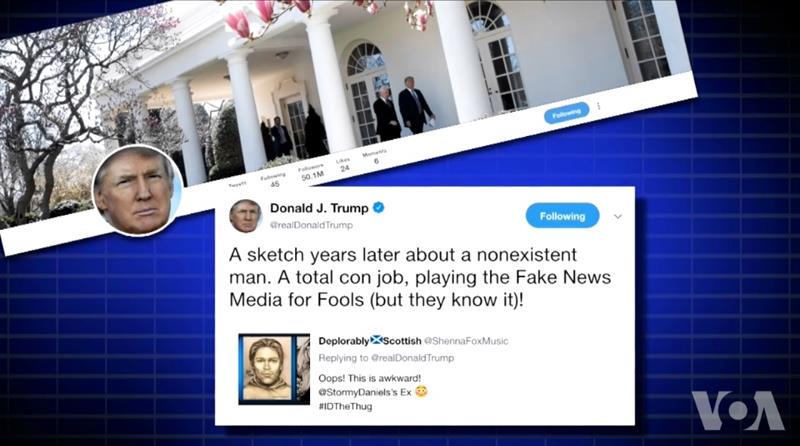Select the Likes 24 tab
Viewport: 800px width, 446px height.
pyautogui.click(x=344, y=164)
